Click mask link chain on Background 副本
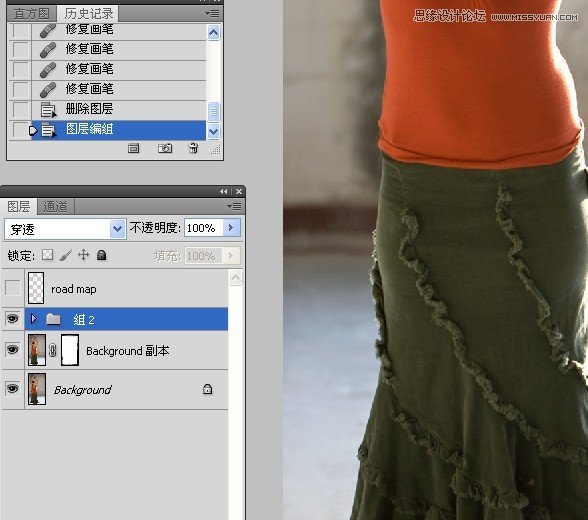 (53, 351)
